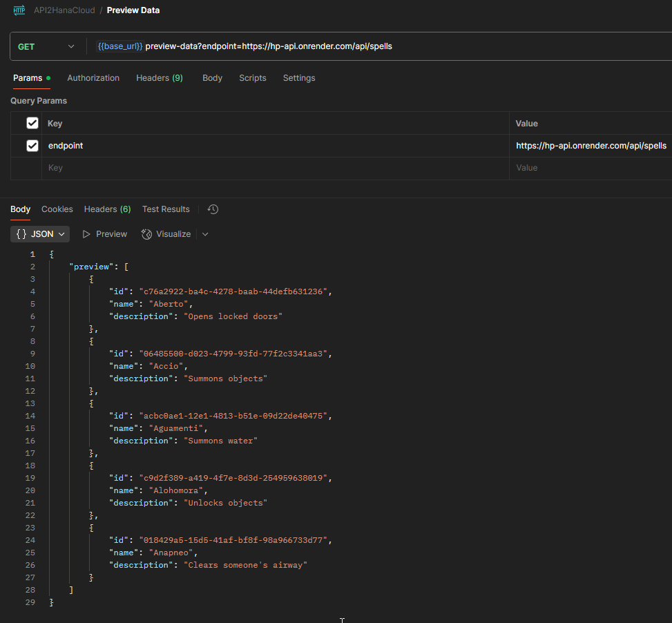
Task: Click the description "Summons water"
Action: [221, 441]
